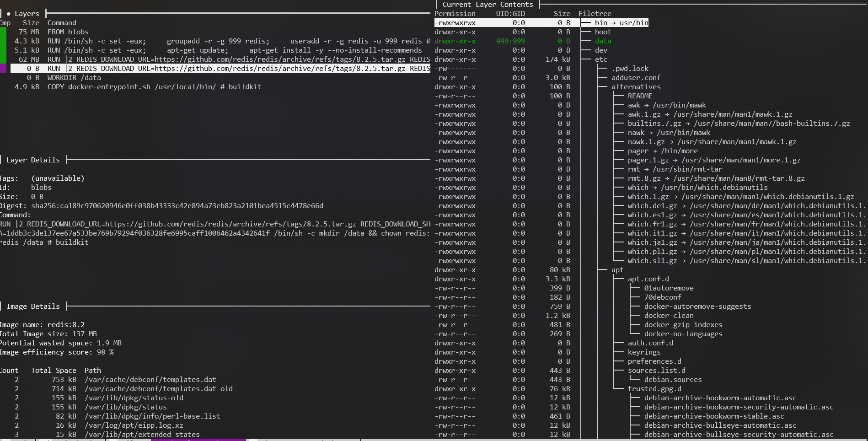
Task: Collapse the alternatives directory
Action: [636, 87]
